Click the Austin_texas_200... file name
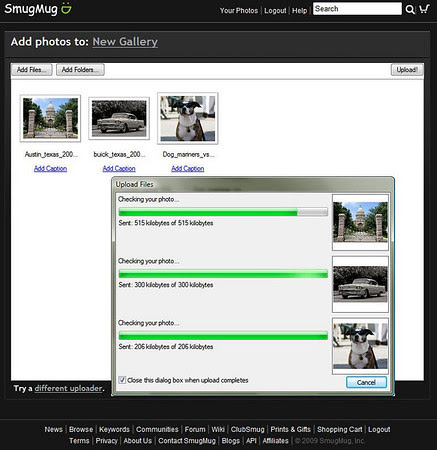Image resolution: width=437 pixels, height=450 pixels. pyautogui.click(x=51, y=154)
